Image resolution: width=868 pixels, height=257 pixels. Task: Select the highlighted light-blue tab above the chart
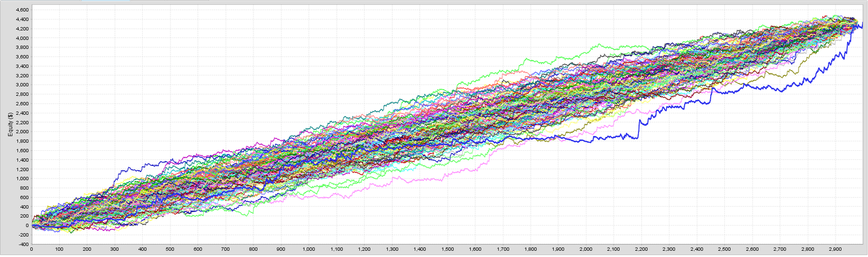[x=105, y=1]
